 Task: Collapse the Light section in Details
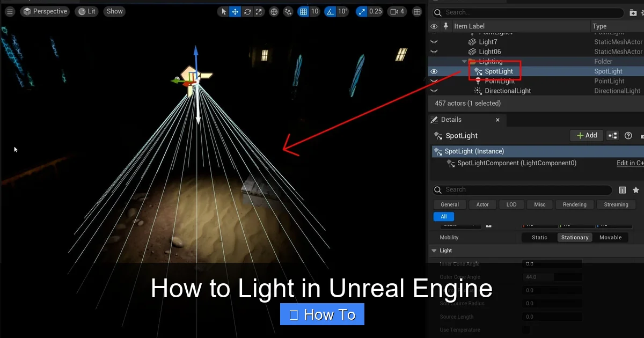(434, 250)
